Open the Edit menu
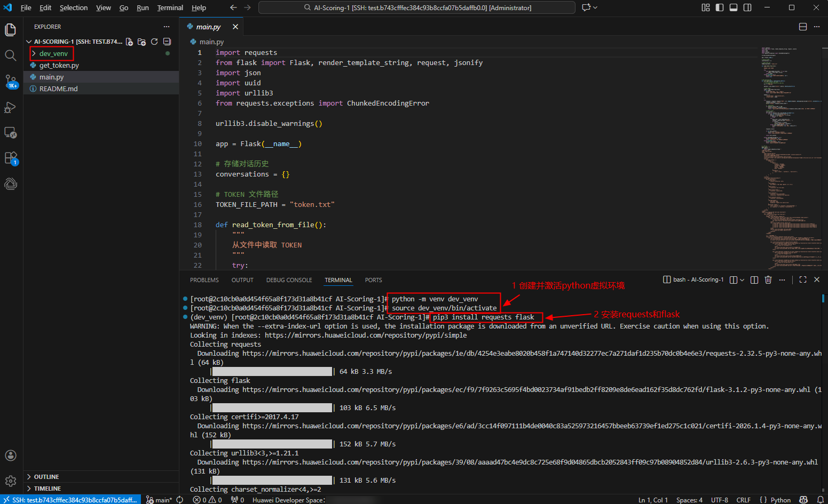Image resolution: width=828 pixels, height=504 pixels. tap(45, 7)
